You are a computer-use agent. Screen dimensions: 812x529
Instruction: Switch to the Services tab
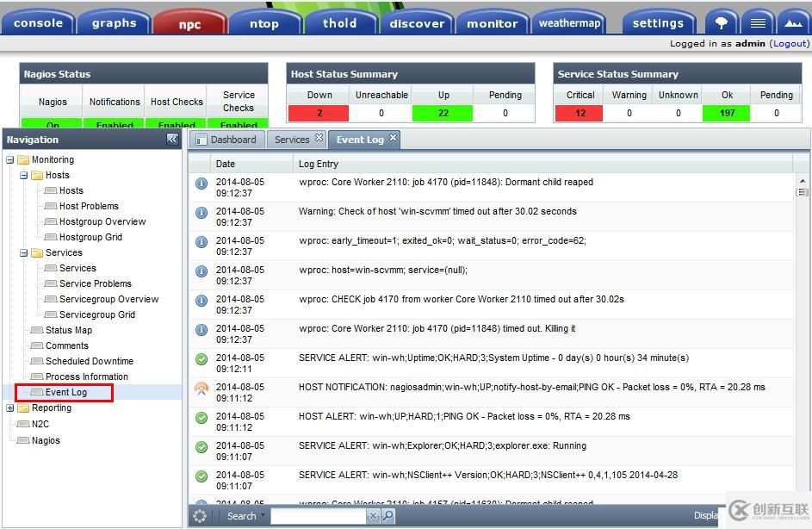click(x=290, y=139)
